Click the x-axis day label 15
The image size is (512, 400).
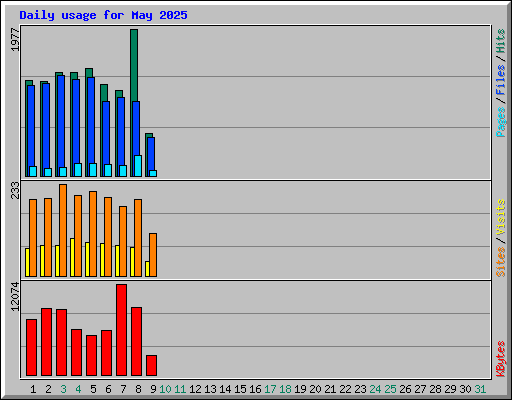pos(240,389)
